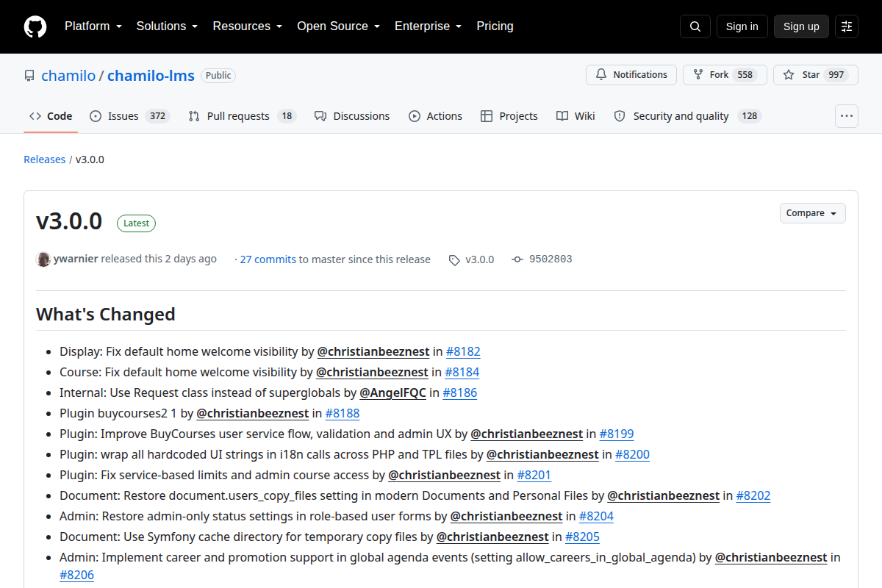Click the Fork icon

[698, 75]
